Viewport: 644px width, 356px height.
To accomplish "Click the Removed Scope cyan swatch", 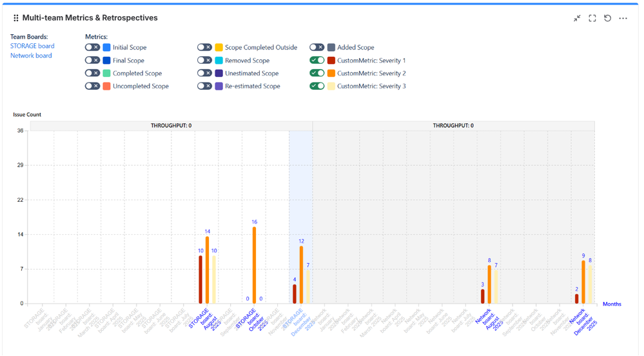I will [219, 61].
